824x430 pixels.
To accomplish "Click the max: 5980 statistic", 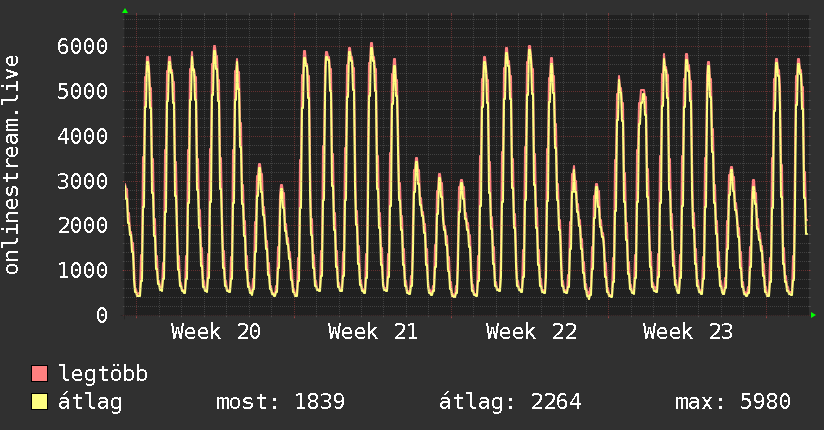I will point(733,402).
